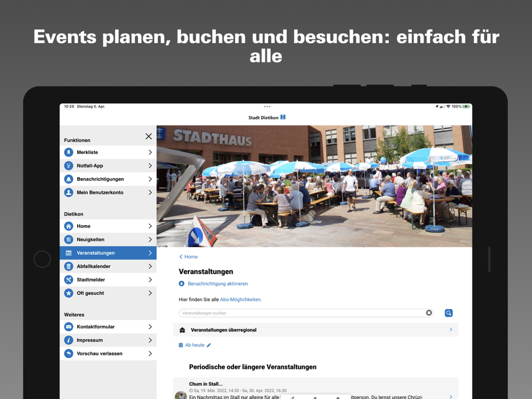Click the pencil edit icon after Ab heute
Viewport: 532px width, 399px height.
[209, 345]
